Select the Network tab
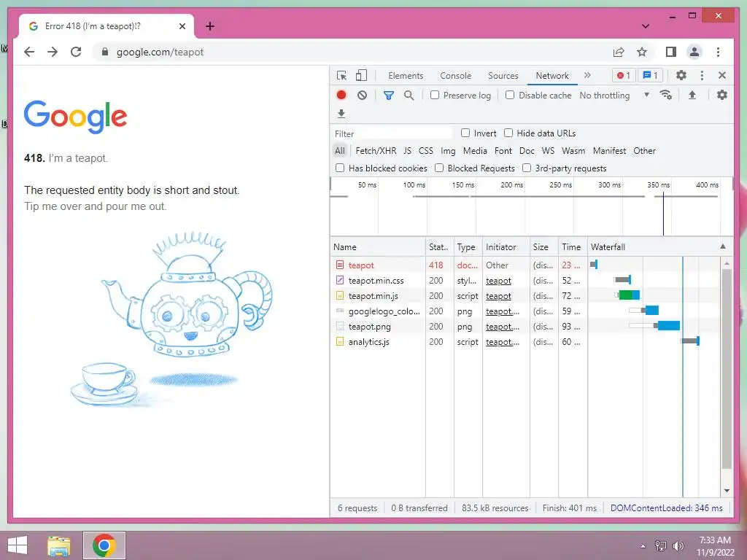The width and height of the screenshot is (747, 560). (552, 76)
